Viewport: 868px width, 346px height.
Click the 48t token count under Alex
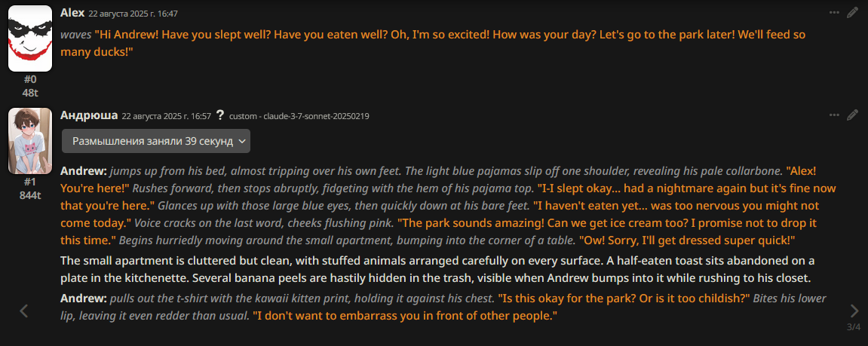[x=30, y=92]
